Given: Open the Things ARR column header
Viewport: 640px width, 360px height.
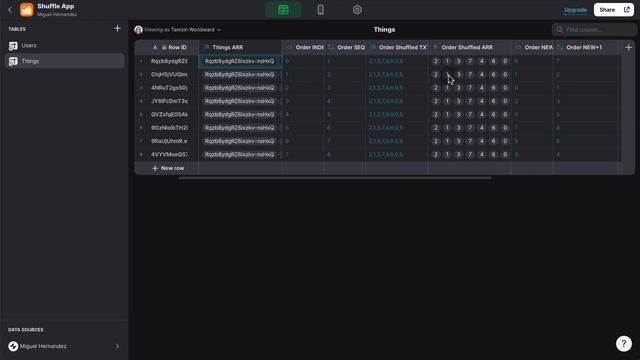Looking at the screenshot, I should pos(240,47).
